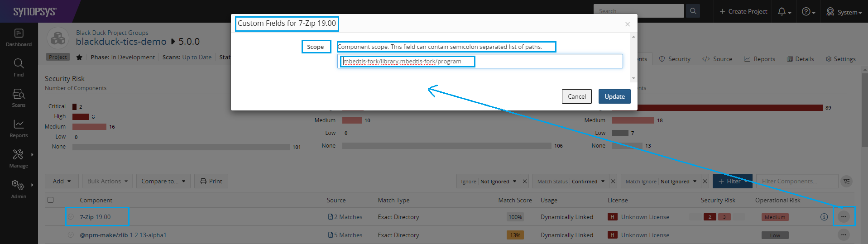The height and width of the screenshot is (244, 868).
Task: Open the Dashboard from sidebar
Action: [x=19, y=38]
